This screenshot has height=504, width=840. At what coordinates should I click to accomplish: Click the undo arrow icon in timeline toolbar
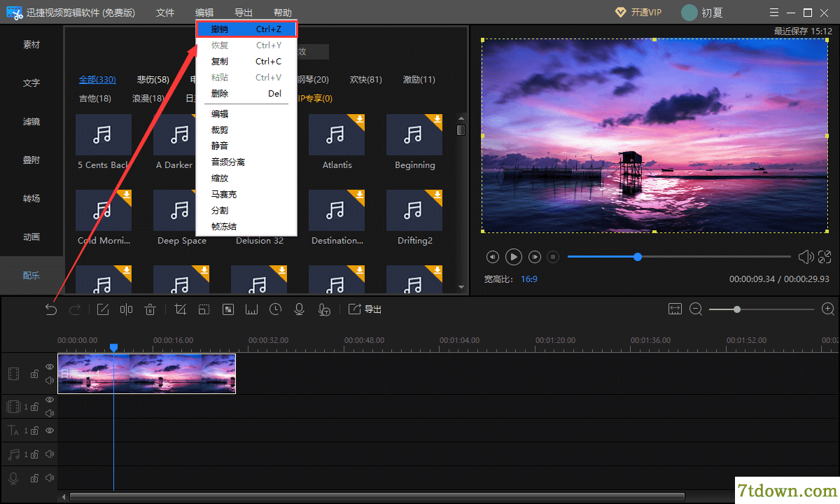tap(51, 309)
